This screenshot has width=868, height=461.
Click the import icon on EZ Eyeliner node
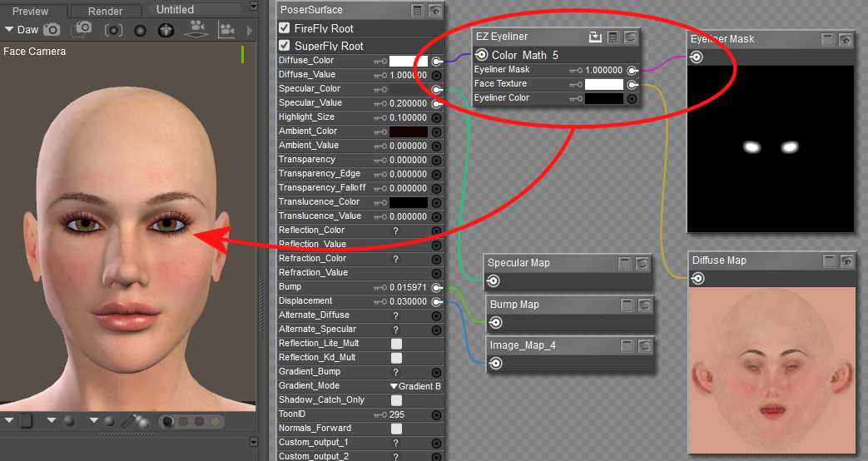coord(595,37)
